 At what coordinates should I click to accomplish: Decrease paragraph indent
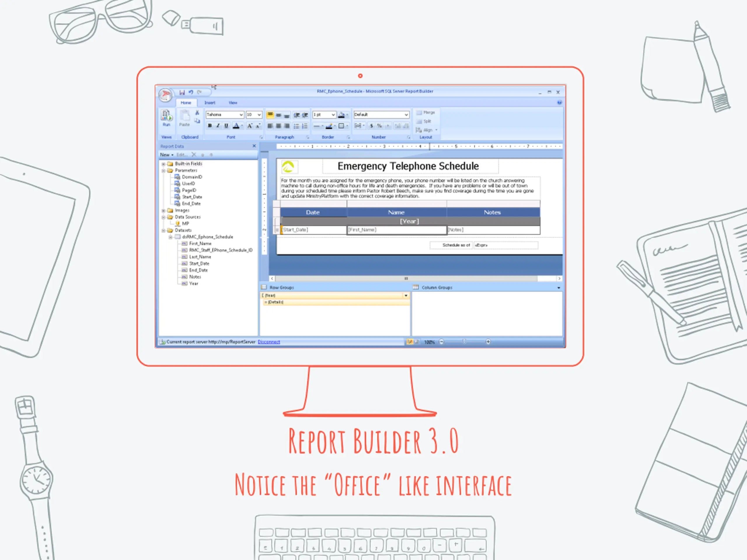(297, 115)
